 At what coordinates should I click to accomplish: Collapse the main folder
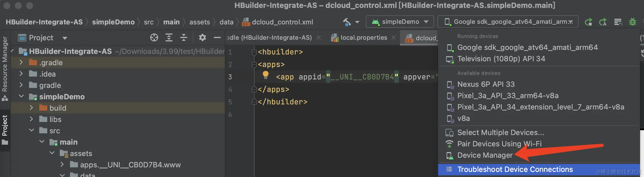(x=42, y=142)
